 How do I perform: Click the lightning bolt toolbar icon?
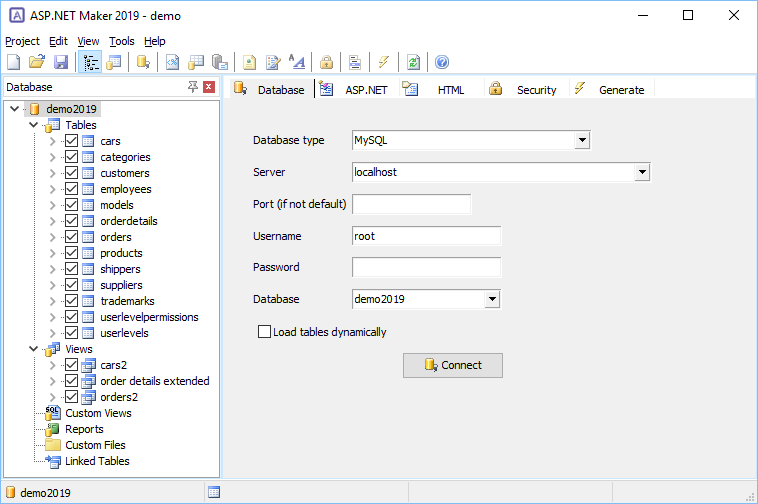pyautogui.click(x=384, y=62)
